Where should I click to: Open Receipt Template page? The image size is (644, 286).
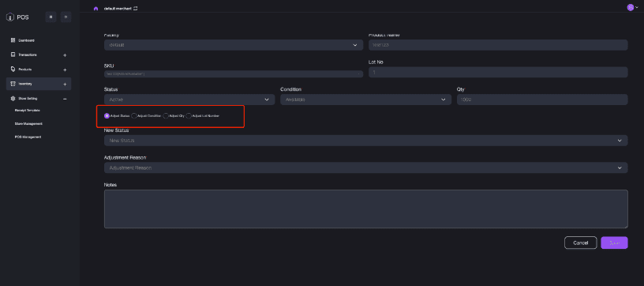click(x=27, y=111)
